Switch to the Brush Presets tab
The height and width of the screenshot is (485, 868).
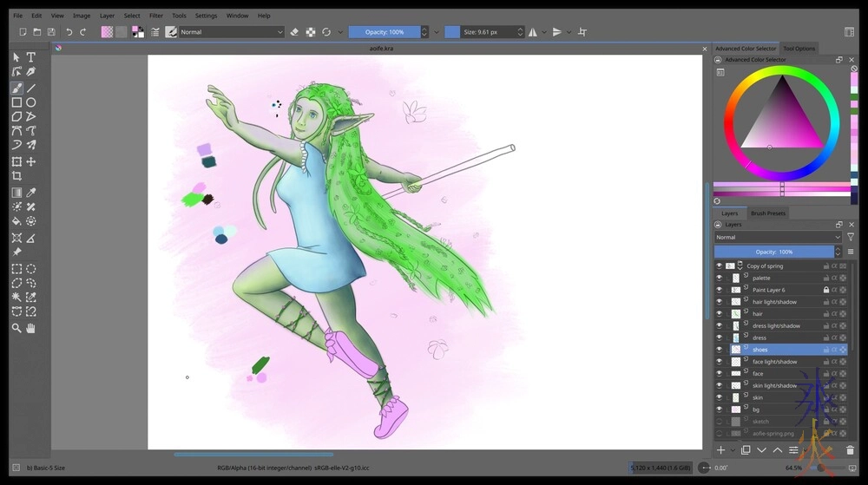767,213
